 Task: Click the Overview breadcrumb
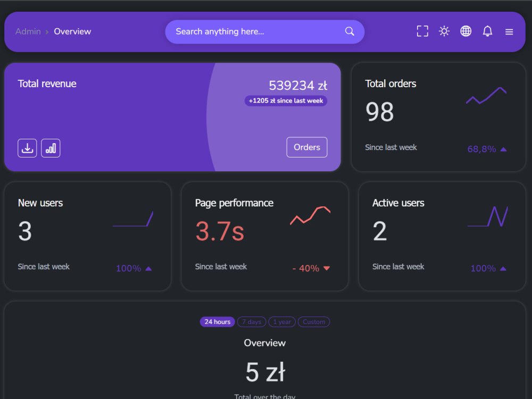(72, 31)
